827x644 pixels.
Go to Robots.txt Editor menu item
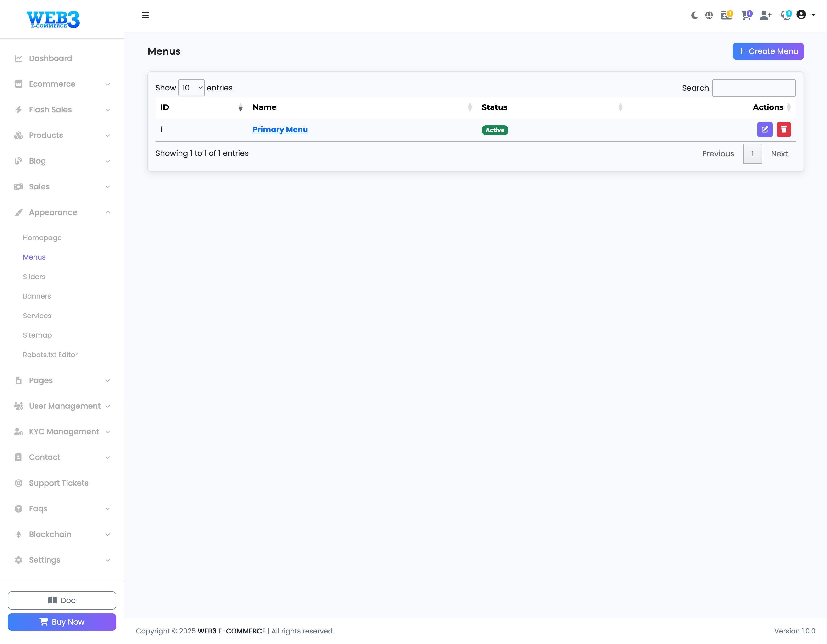[50, 355]
